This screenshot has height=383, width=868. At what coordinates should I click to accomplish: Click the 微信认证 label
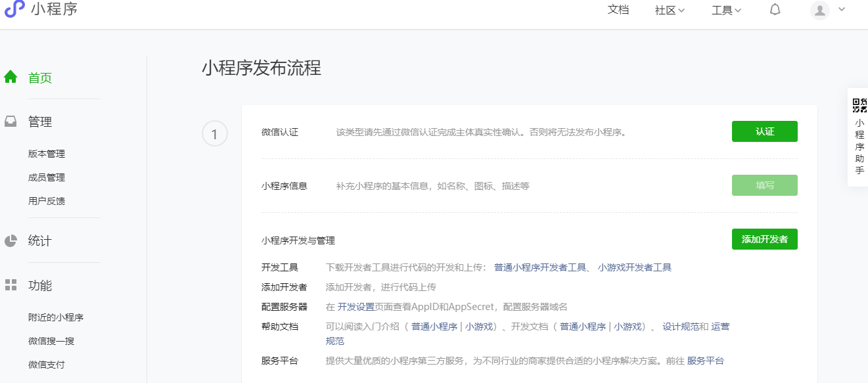coord(280,132)
